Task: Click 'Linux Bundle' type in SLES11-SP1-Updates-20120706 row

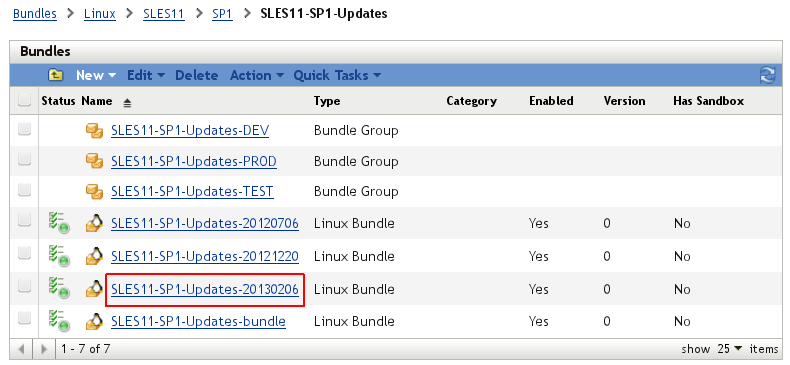Action: tap(354, 223)
